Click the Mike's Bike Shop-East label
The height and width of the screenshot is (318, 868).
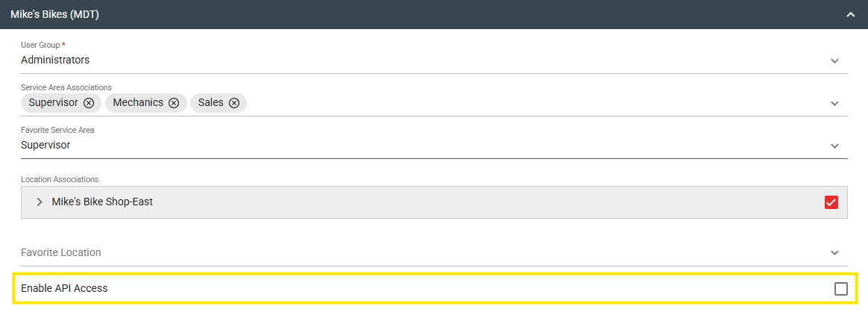pos(102,202)
